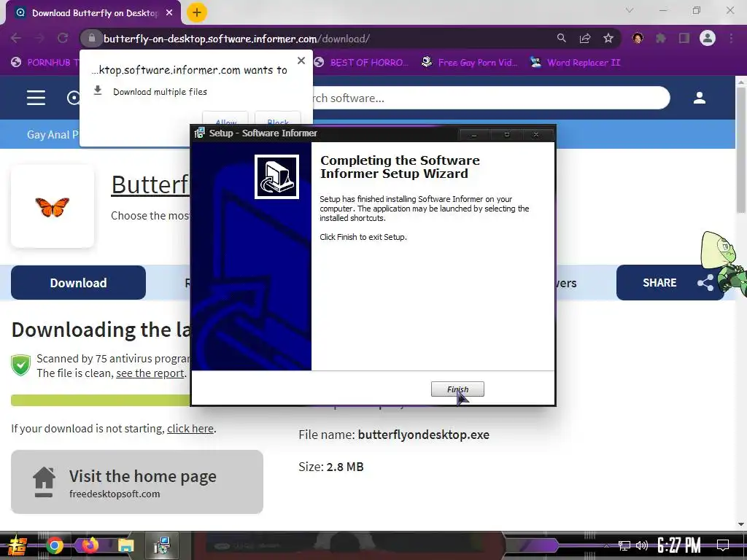Click the SHARE button

670,283
